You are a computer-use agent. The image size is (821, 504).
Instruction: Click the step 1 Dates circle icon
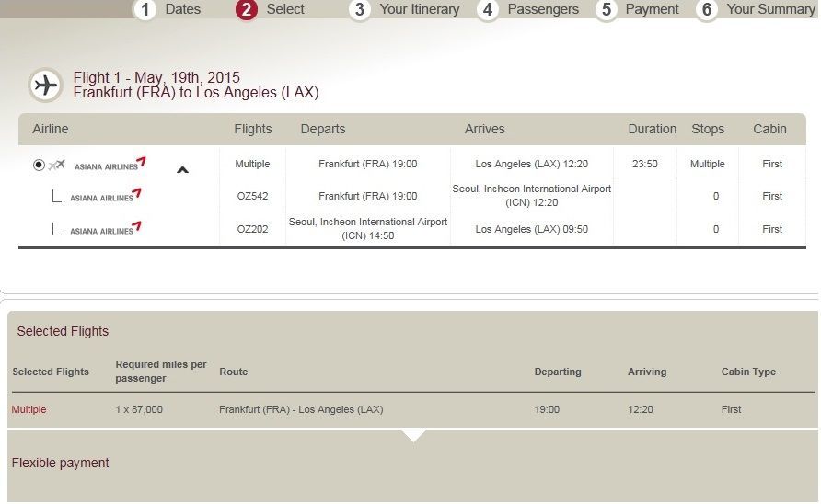point(145,9)
